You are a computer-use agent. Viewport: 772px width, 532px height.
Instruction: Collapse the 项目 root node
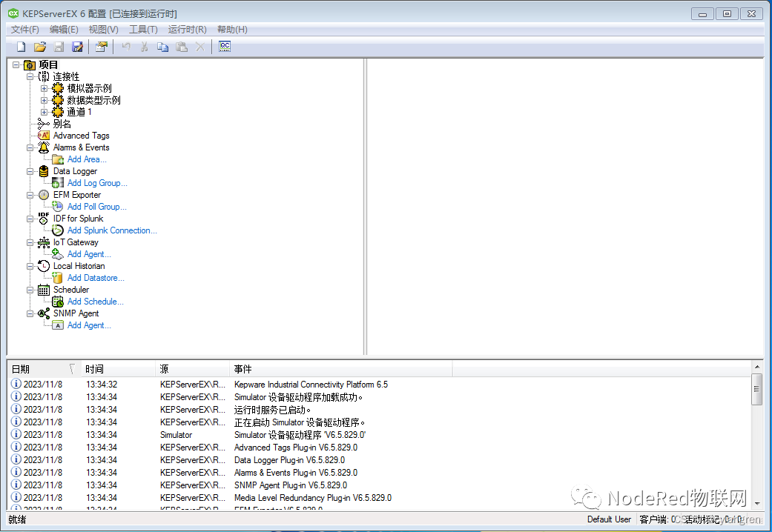(16, 64)
